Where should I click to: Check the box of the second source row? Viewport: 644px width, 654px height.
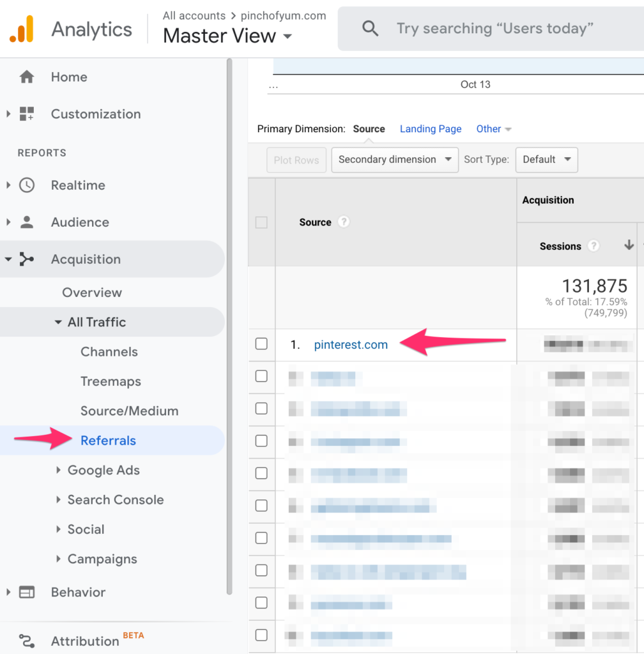click(261, 376)
